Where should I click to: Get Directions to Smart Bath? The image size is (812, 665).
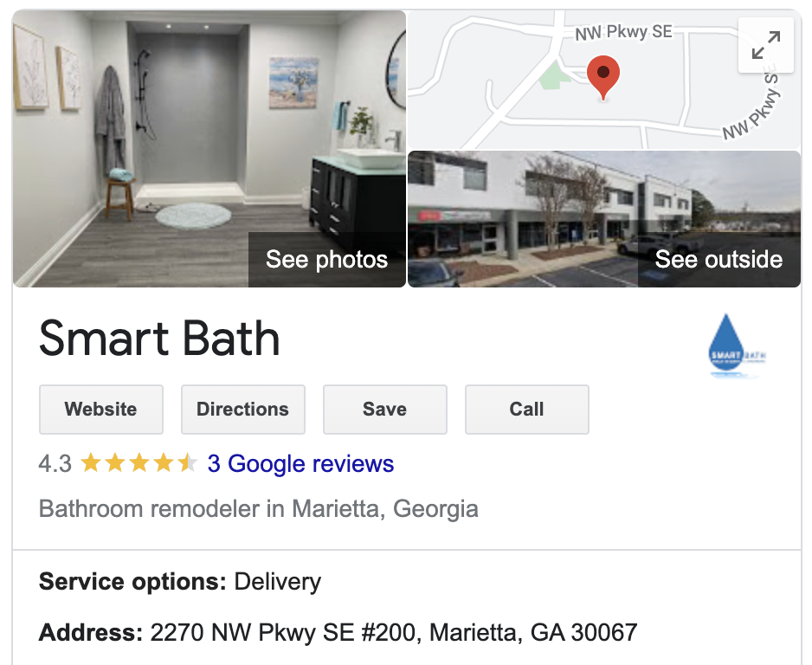click(x=243, y=410)
